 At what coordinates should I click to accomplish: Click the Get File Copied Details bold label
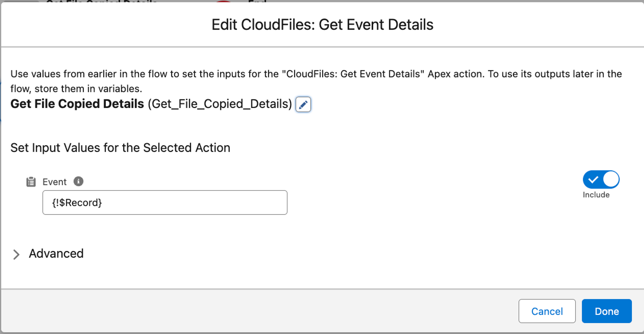tap(77, 104)
